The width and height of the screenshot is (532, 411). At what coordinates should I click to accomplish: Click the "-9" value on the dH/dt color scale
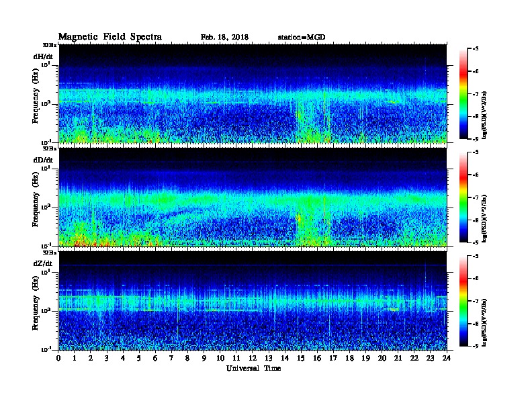click(476, 139)
